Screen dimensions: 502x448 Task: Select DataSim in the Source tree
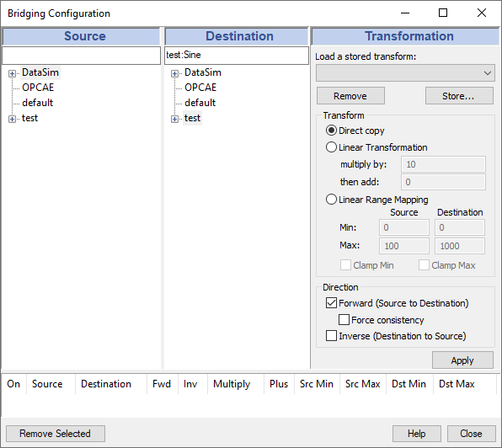tap(40, 72)
